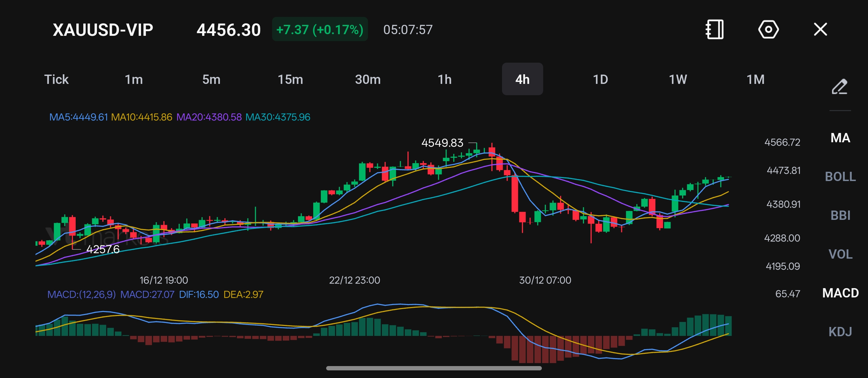Activate the pencil drawing tool
868x378 pixels.
[839, 87]
